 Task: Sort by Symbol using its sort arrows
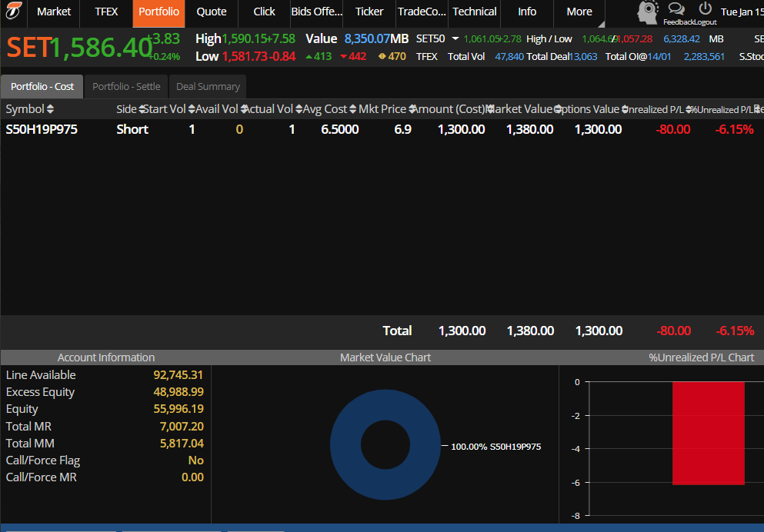(x=50, y=109)
